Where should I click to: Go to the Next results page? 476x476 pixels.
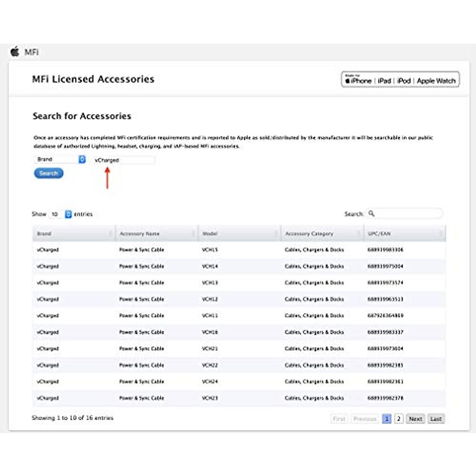pos(415,419)
